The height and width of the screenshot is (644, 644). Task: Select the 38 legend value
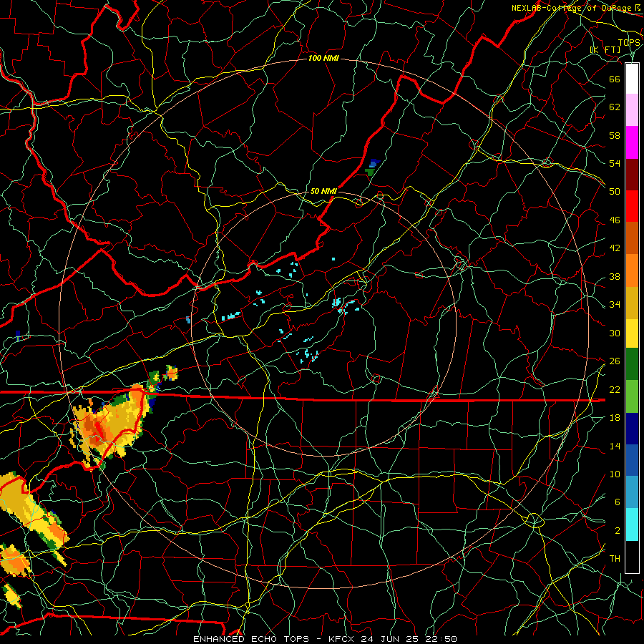coord(615,276)
